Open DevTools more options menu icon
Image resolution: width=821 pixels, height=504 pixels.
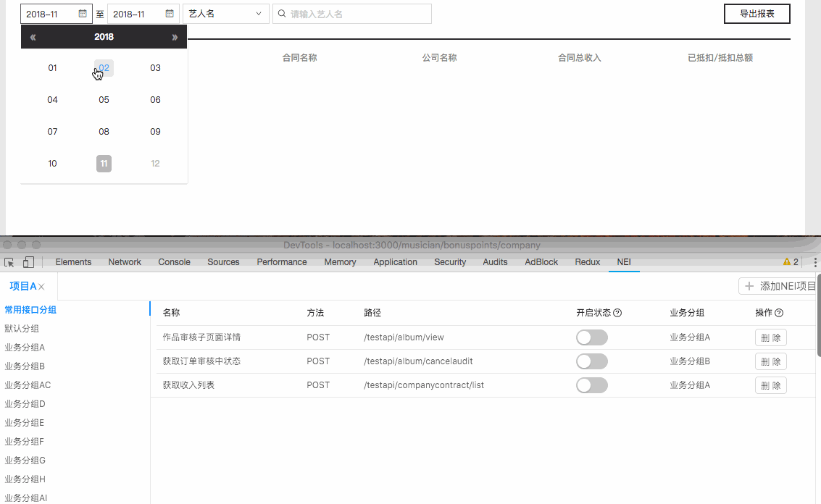tap(815, 262)
